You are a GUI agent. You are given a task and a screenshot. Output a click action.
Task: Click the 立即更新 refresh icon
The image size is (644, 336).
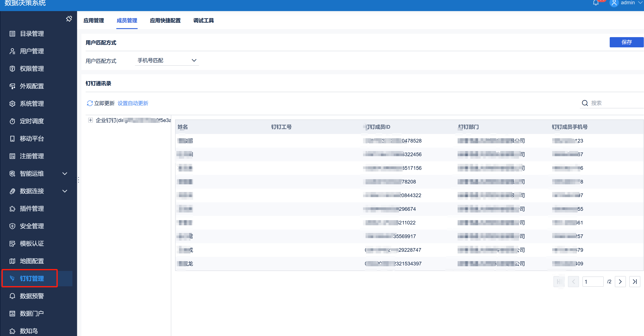pos(90,103)
